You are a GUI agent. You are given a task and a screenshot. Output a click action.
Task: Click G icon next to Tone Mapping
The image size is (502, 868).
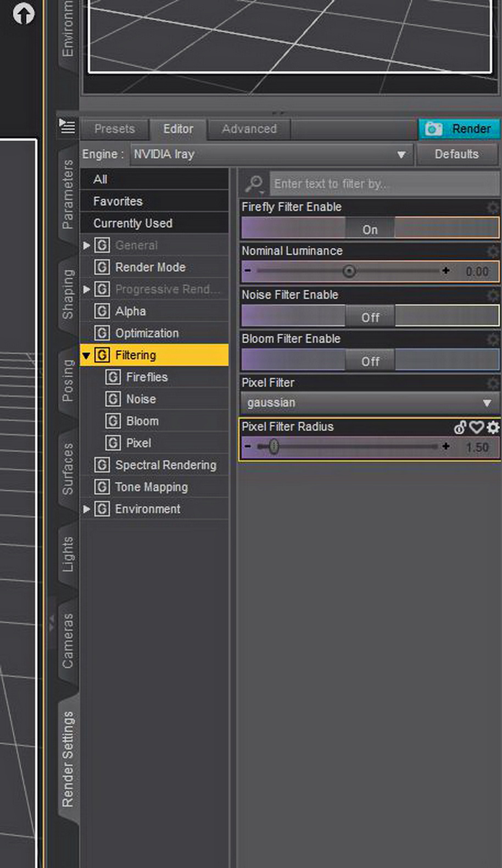(102, 487)
